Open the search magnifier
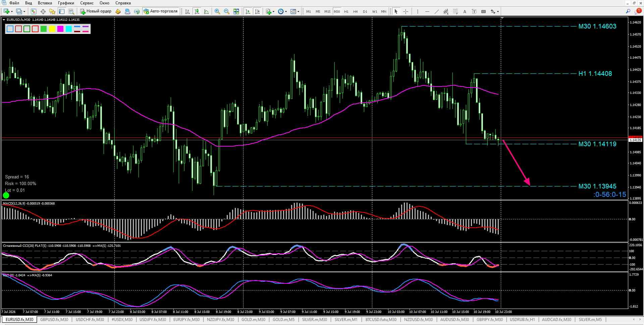Screen dimensions: 644x325 point(628,11)
